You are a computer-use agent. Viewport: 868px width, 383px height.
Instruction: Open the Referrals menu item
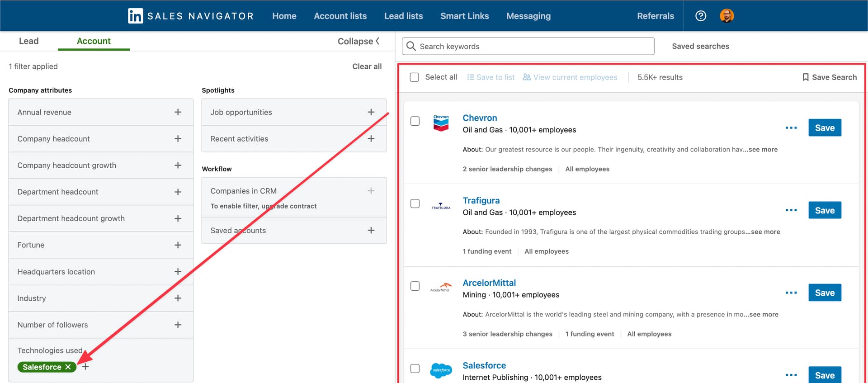pos(656,16)
